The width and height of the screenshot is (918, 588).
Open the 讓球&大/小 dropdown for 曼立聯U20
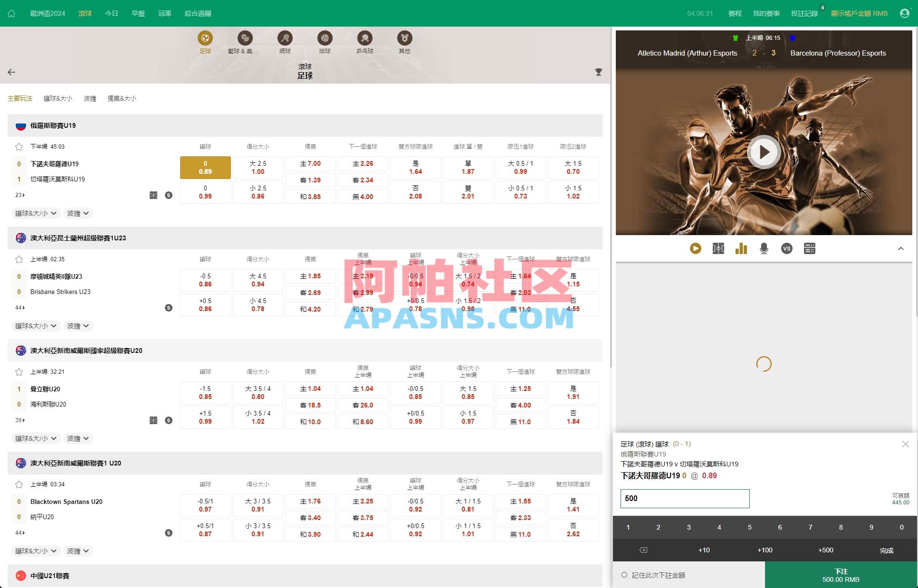(x=36, y=438)
